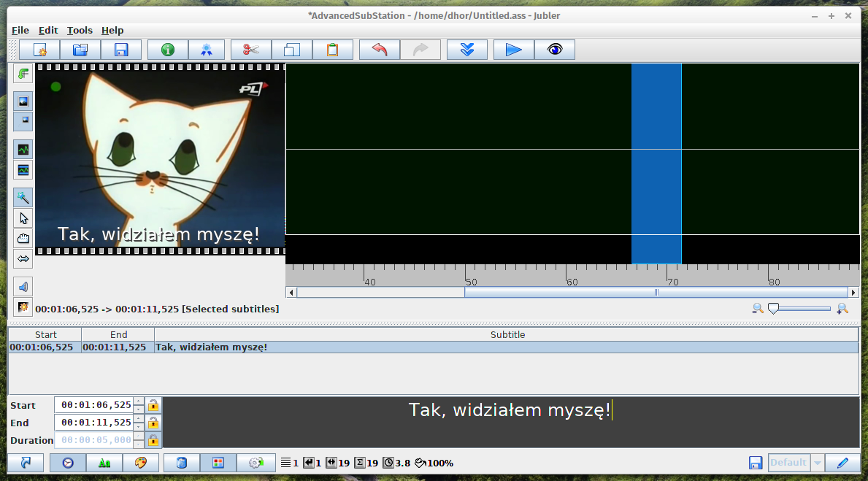
Task: Toggle the blue waveform sidebar button
Action: 23,170
